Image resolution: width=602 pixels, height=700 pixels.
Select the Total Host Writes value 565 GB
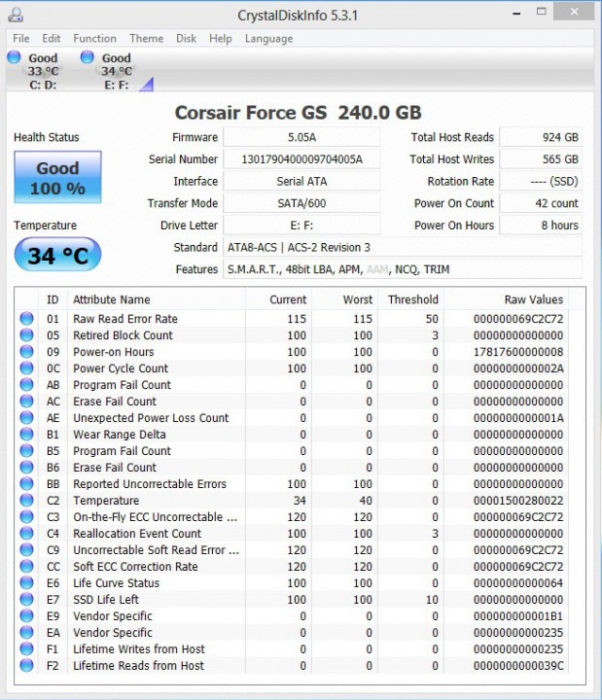(541, 159)
